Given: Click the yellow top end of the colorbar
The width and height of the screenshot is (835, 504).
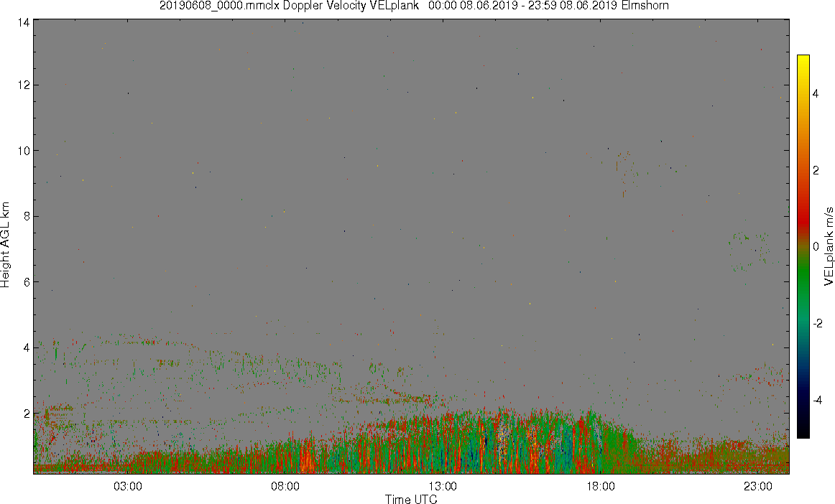Looking at the screenshot, I should click(803, 59).
